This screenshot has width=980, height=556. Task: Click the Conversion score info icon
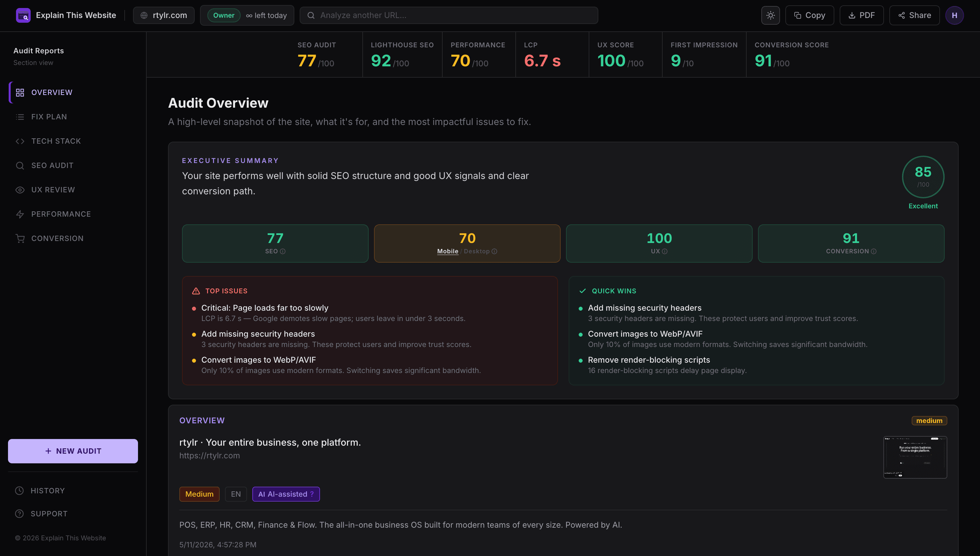(873, 251)
